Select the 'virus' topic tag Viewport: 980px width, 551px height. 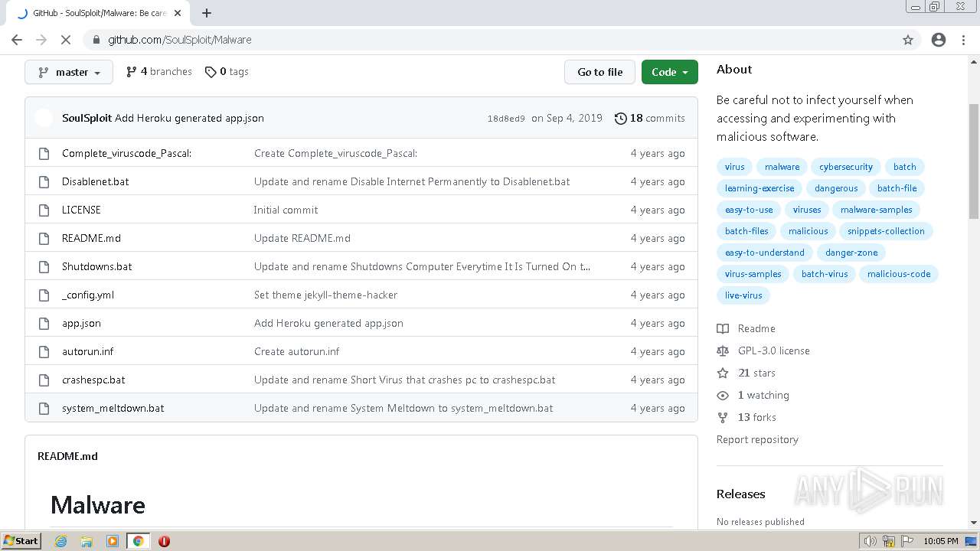pos(734,167)
